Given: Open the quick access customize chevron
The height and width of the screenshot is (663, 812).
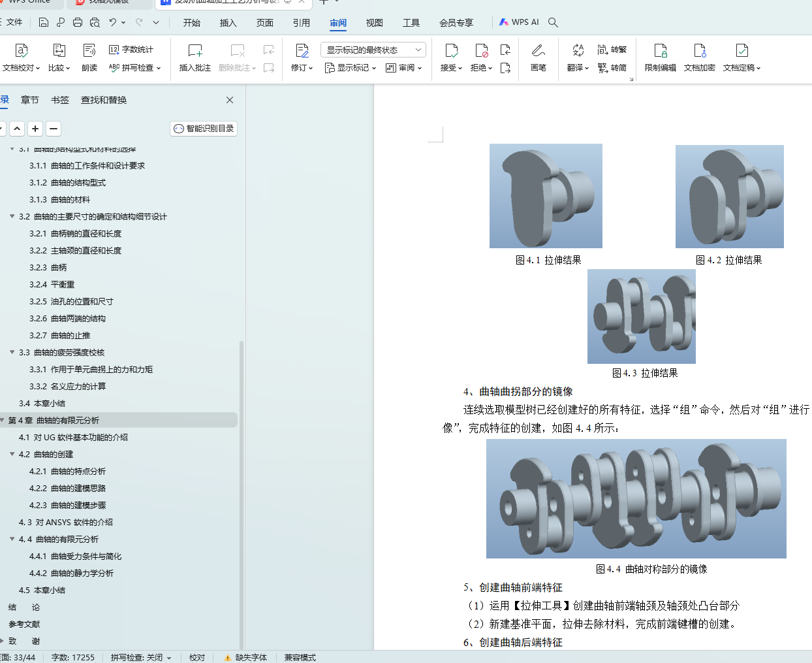Looking at the screenshot, I should [x=156, y=22].
